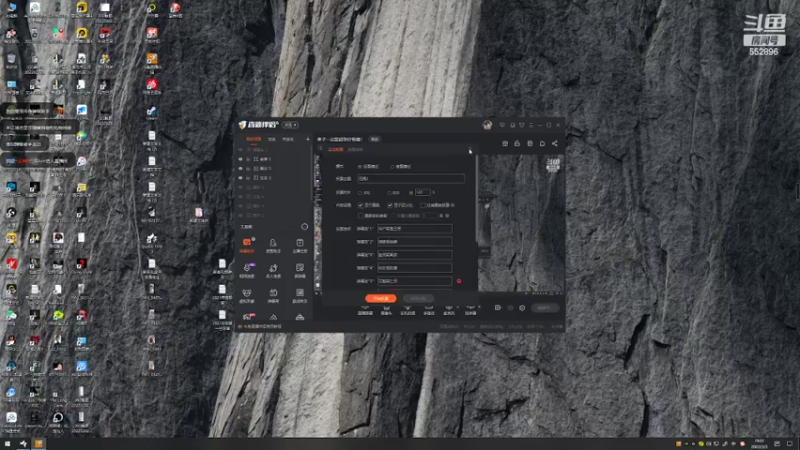The image size is (800, 450).
Task: Choose the 60s duration radio button
Action: [389, 192]
